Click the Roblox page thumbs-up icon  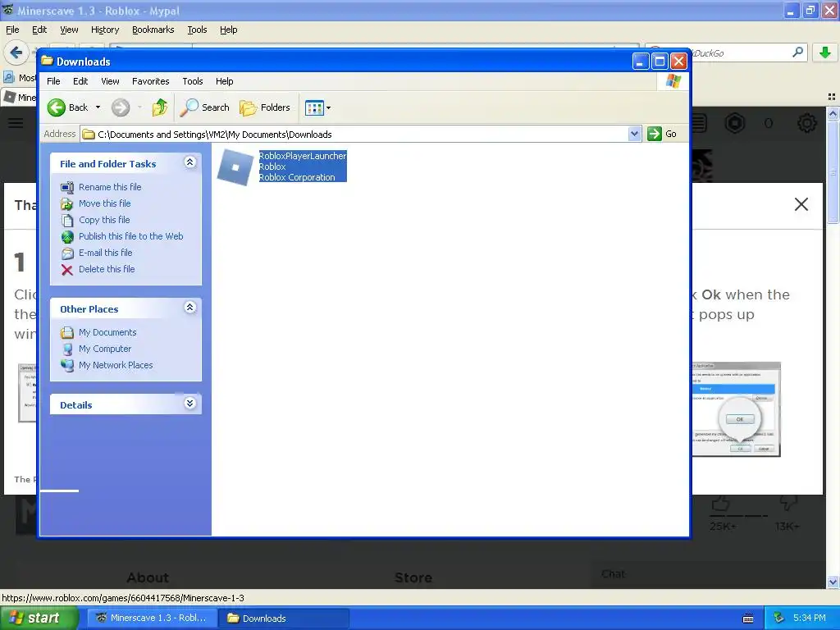720,503
